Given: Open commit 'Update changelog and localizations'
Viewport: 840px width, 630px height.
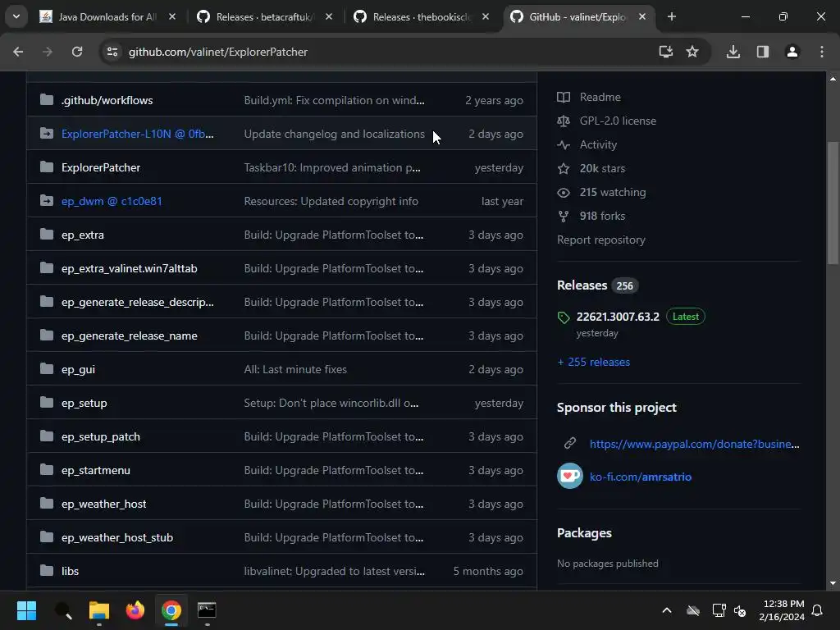Looking at the screenshot, I should 335,134.
